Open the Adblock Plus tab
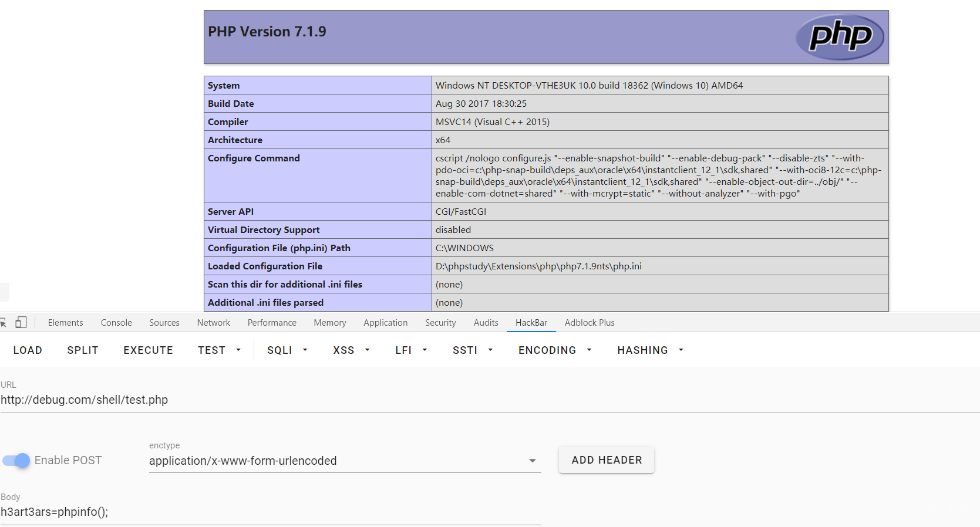The height and width of the screenshot is (527, 980). pyautogui.click(x=590, y=323)
